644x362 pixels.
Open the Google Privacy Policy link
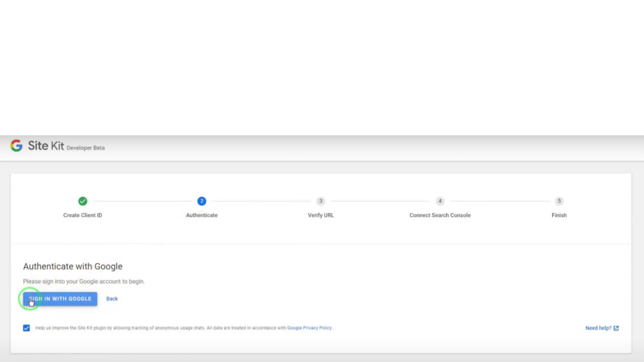click(310, 328)
